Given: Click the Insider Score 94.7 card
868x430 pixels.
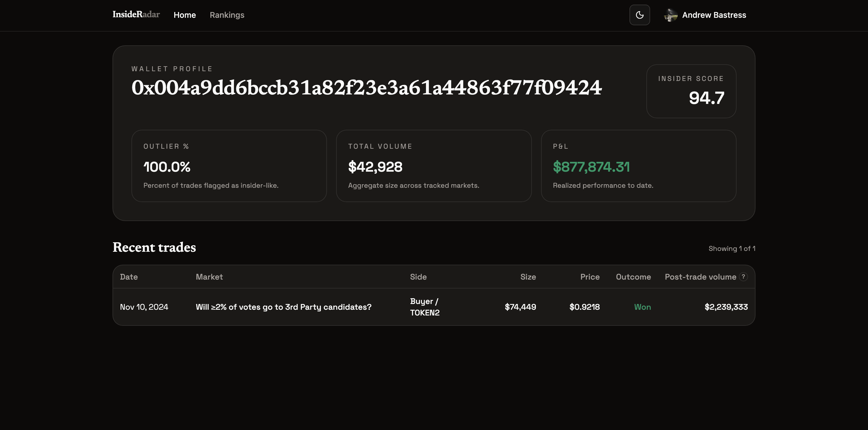Looking at the screenshot, I should [691, 91].
